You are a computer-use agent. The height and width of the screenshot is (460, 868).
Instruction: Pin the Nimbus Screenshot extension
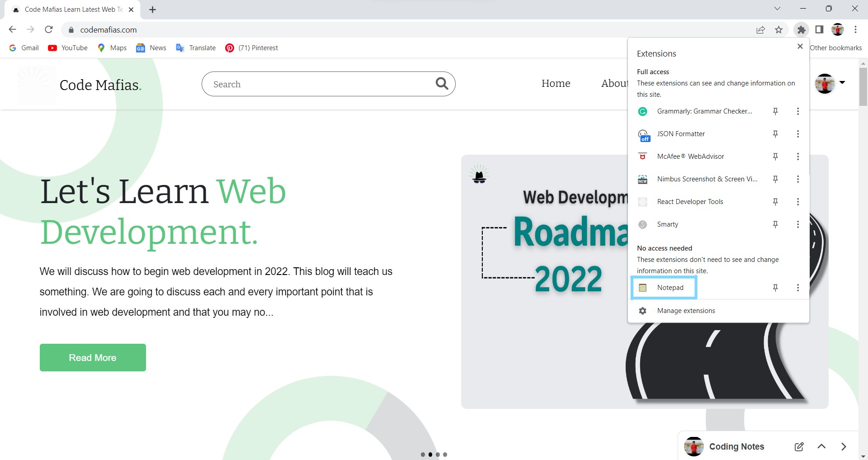pyautogui.click(x=775, y=179)
